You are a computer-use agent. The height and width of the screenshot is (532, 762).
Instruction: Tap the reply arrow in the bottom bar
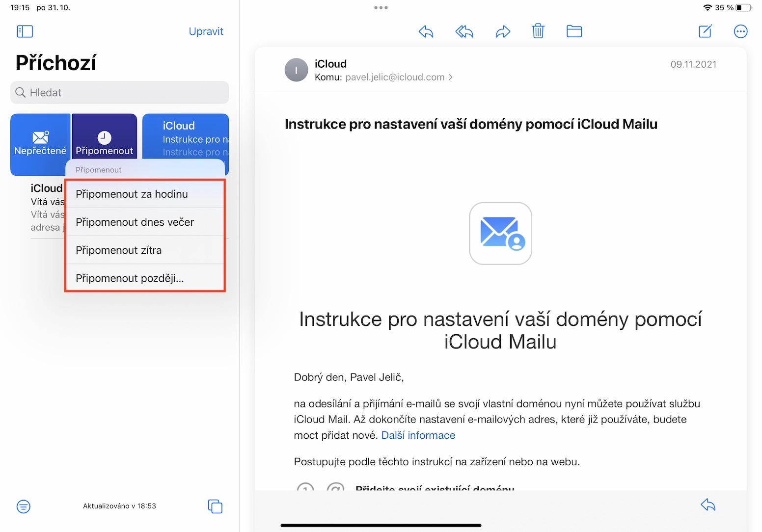coord(708,505)
